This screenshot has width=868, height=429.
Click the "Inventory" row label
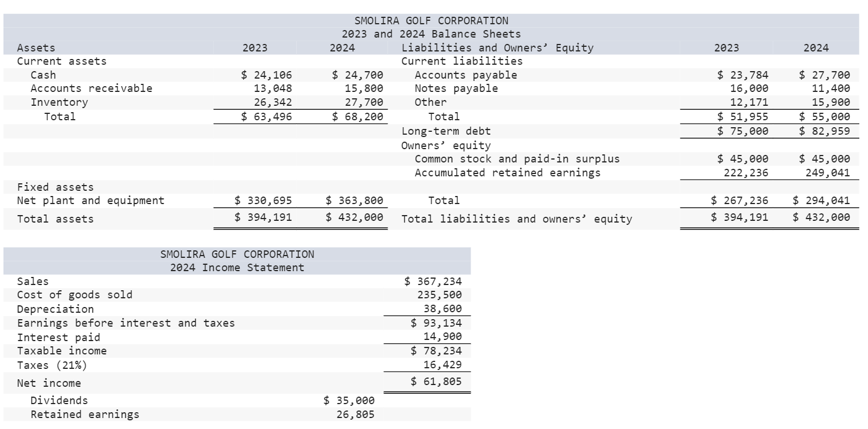59,102
